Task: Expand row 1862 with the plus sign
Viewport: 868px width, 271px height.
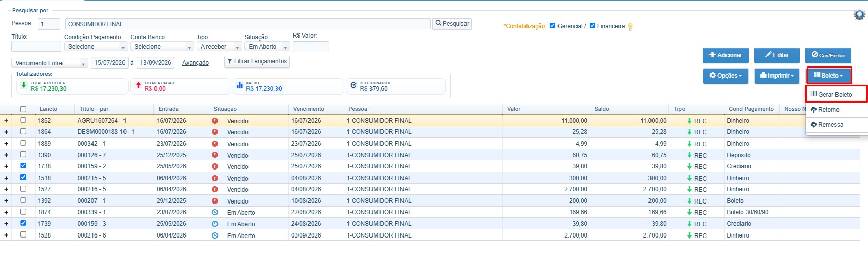Action: [x=6, y=121]
